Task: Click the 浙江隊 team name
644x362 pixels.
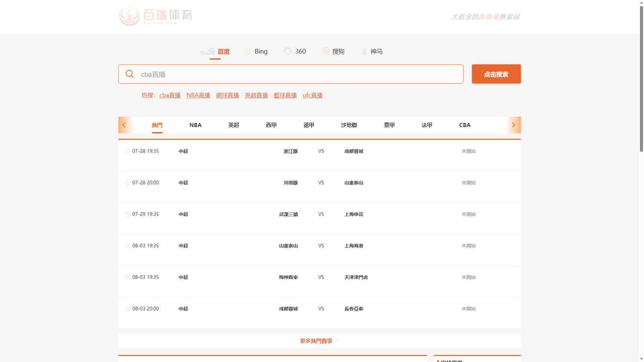Action: 291,152
